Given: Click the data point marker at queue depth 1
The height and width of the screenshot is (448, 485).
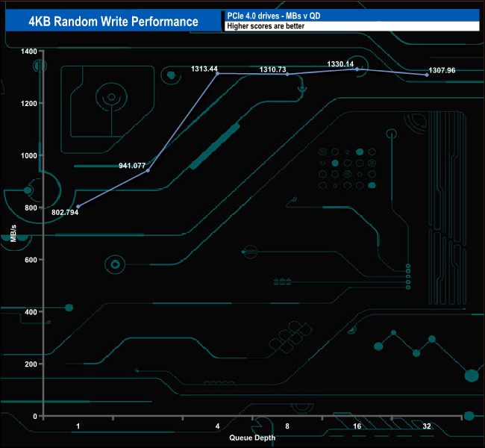Looking at the screenshot, I should coord(78,206).
